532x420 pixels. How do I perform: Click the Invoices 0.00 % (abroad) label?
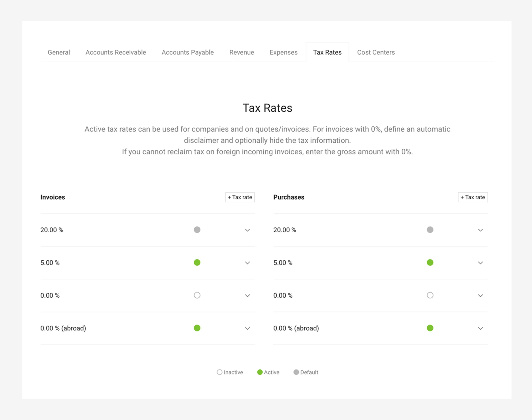(x=63, y=328)
